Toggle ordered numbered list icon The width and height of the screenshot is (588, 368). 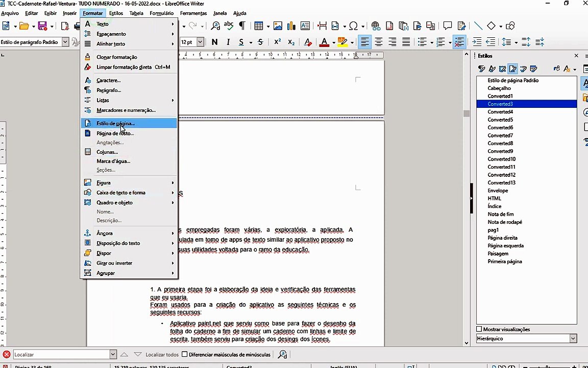[440, 42]
